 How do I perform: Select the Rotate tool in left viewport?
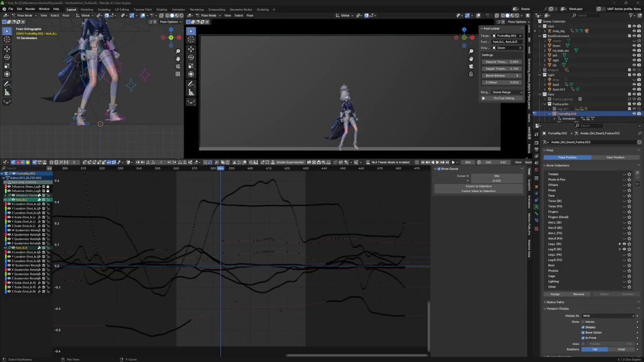7,57
